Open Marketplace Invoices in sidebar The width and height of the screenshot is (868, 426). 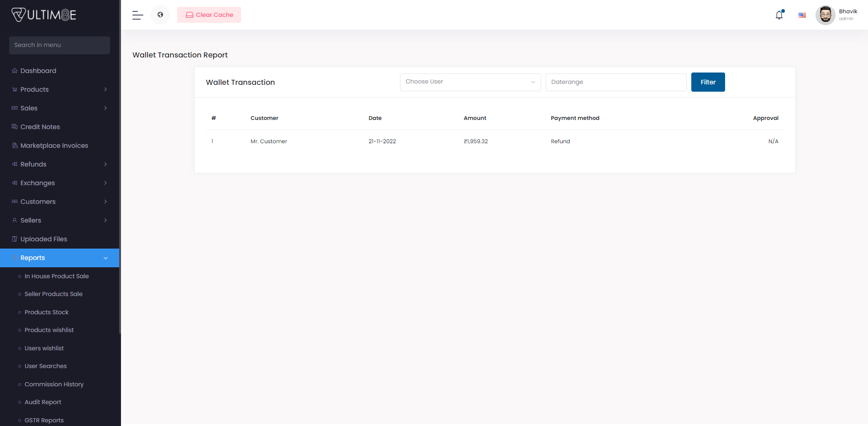click(x=54, y=145)
